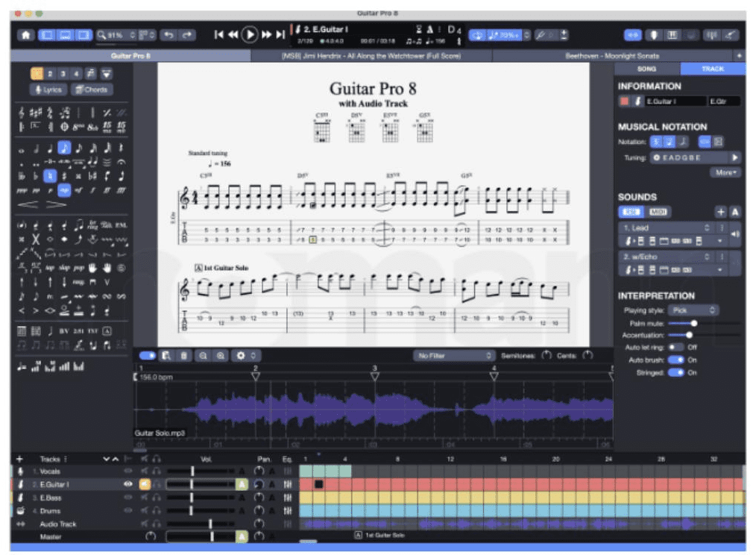Select the Lyrics editing icon
This screenshot has width=756, height=555.
point(48,89)
